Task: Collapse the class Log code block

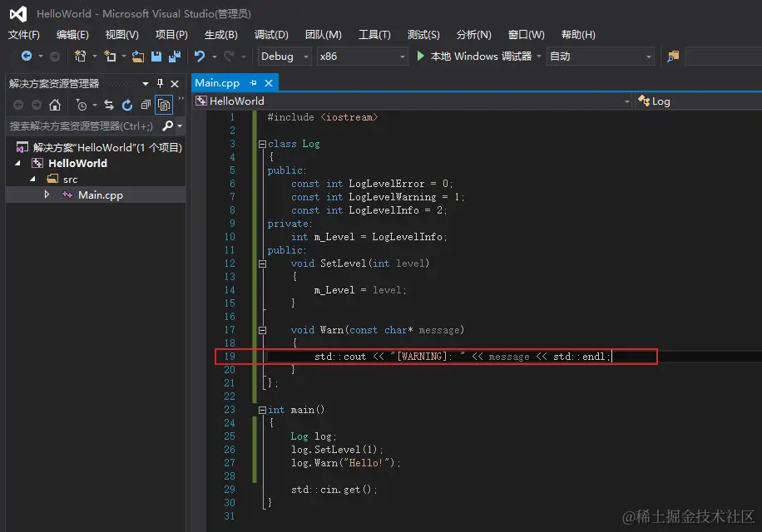Action: 262,144
